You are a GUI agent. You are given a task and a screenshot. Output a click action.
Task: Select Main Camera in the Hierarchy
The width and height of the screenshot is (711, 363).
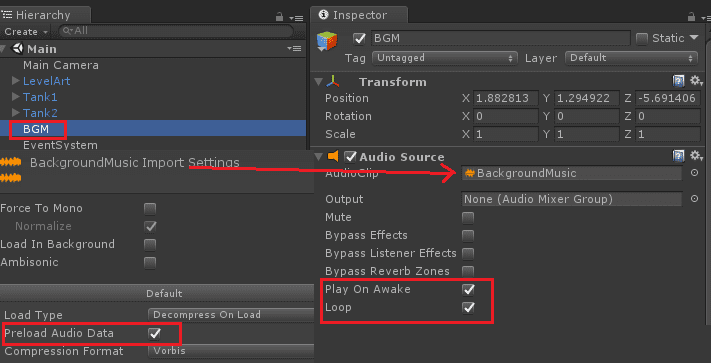pos(61,65)
